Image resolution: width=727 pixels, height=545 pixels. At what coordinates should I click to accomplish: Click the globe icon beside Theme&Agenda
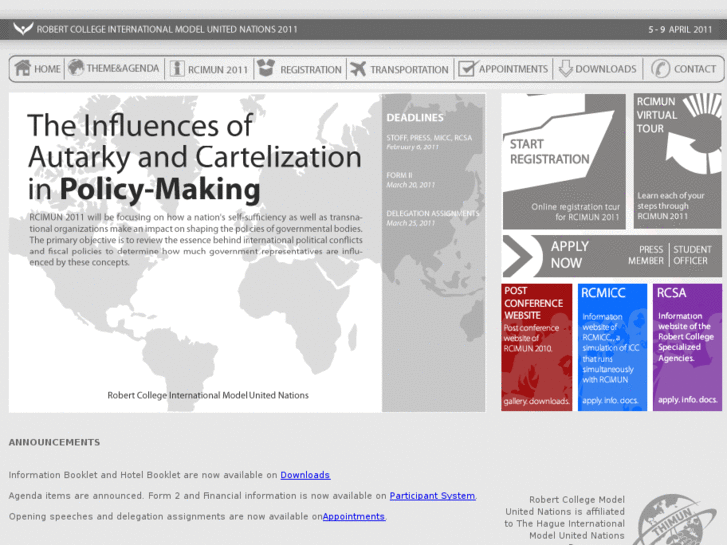pyautogui.click(x=76, y=68)
